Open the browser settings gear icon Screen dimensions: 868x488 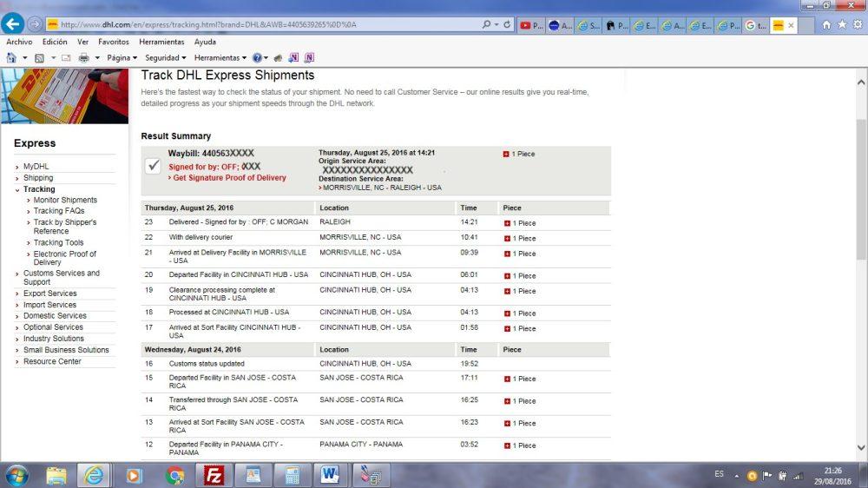tap(858, 24)
